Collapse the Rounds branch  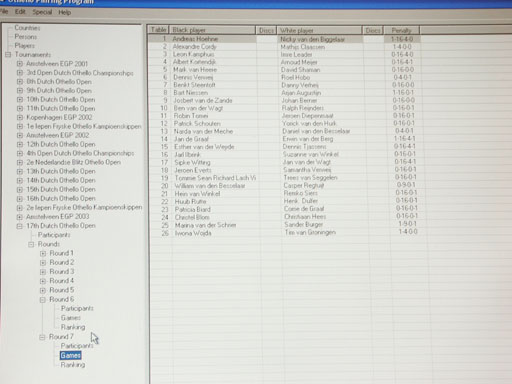pyautogui.click(x=31, y=244)
